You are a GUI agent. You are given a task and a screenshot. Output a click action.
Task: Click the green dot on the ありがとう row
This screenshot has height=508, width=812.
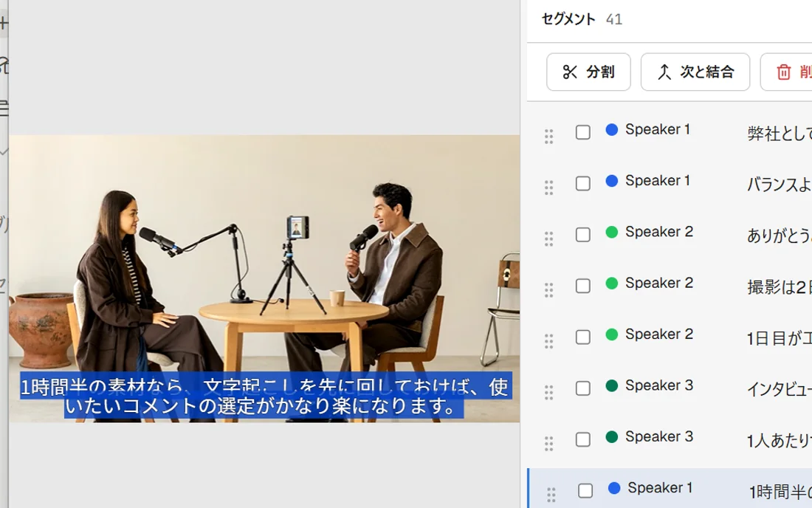click(x=612, y=232)
